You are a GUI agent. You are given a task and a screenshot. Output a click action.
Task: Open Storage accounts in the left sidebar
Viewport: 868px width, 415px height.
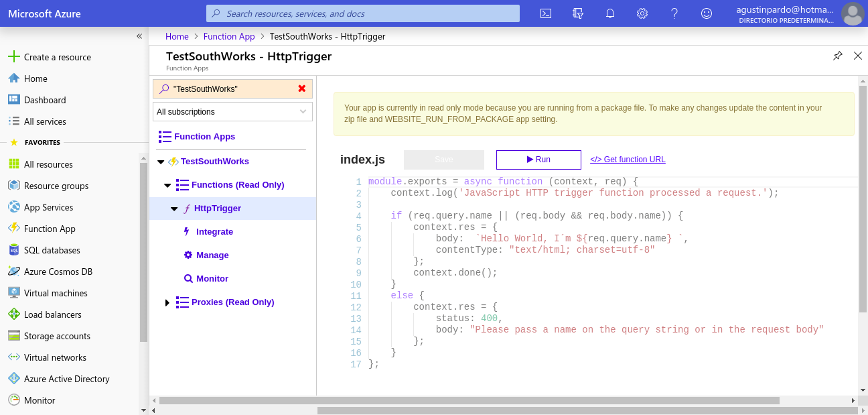tap(57, 335)
